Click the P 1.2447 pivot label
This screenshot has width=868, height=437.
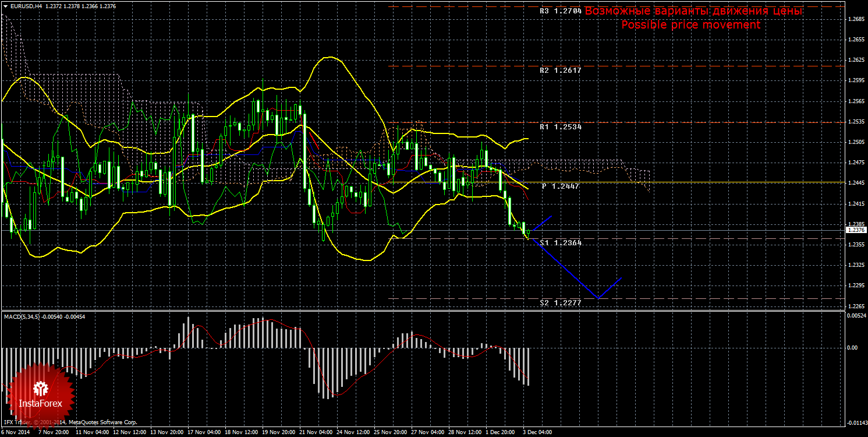click(x=561, y=186)
